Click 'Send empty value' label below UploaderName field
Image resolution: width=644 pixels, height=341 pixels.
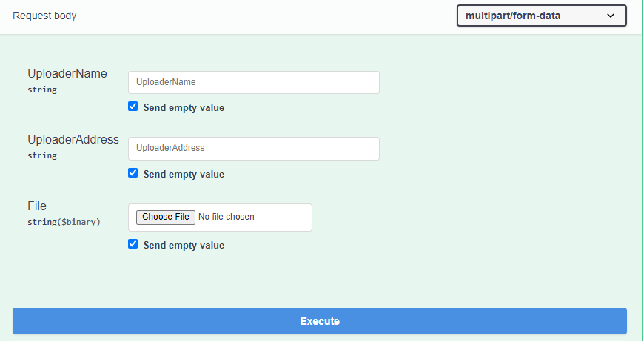[x=184, y=107]
